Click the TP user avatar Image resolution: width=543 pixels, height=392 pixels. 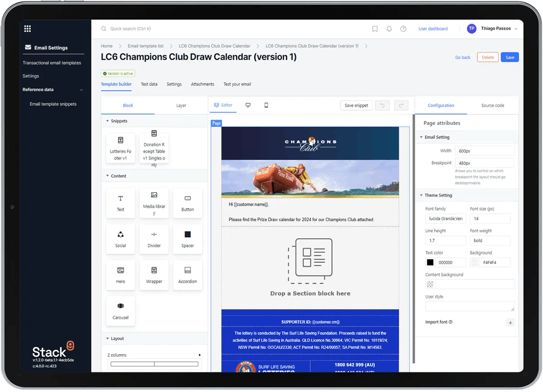coord(472,28)
